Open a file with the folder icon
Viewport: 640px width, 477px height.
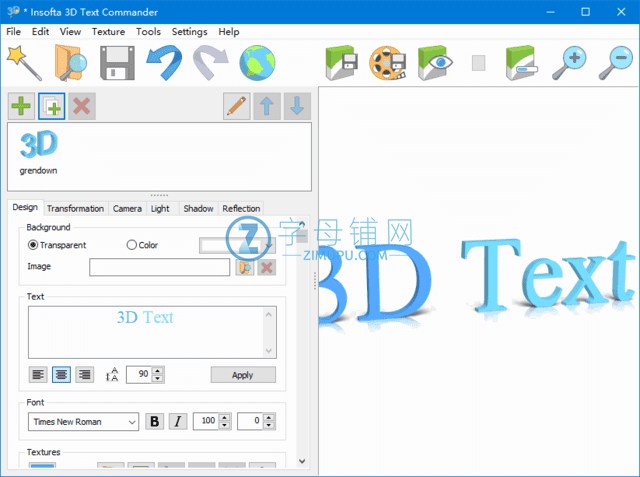pos(70,62)
